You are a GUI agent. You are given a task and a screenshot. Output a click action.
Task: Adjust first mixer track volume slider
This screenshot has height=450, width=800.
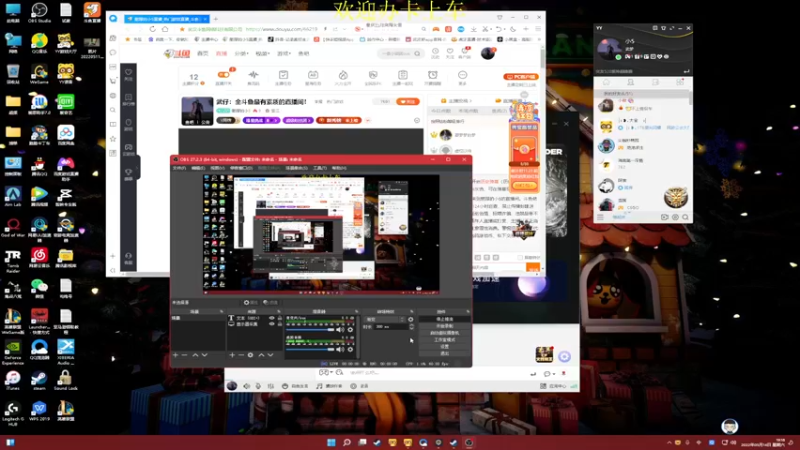310,330
